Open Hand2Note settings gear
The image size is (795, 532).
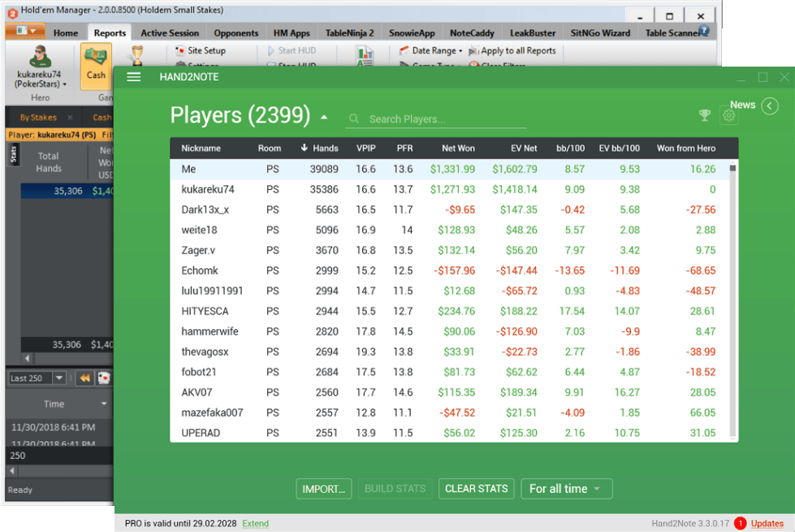pyautogui.click(x=728, y=115)
